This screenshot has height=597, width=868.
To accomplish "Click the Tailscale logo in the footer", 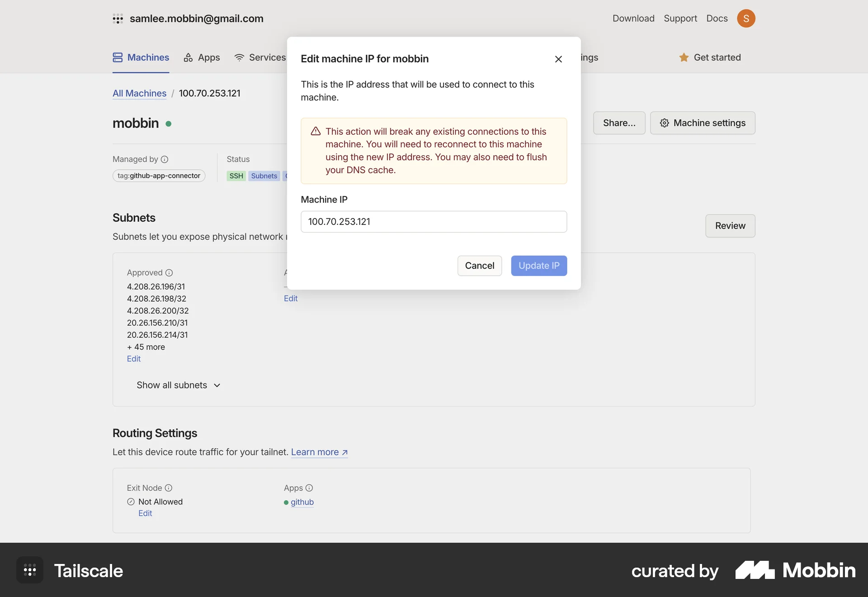I will (89, 571).
